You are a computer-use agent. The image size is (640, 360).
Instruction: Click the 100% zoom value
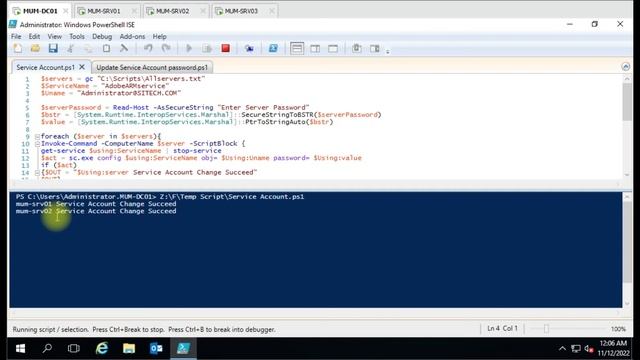[618, 329]
